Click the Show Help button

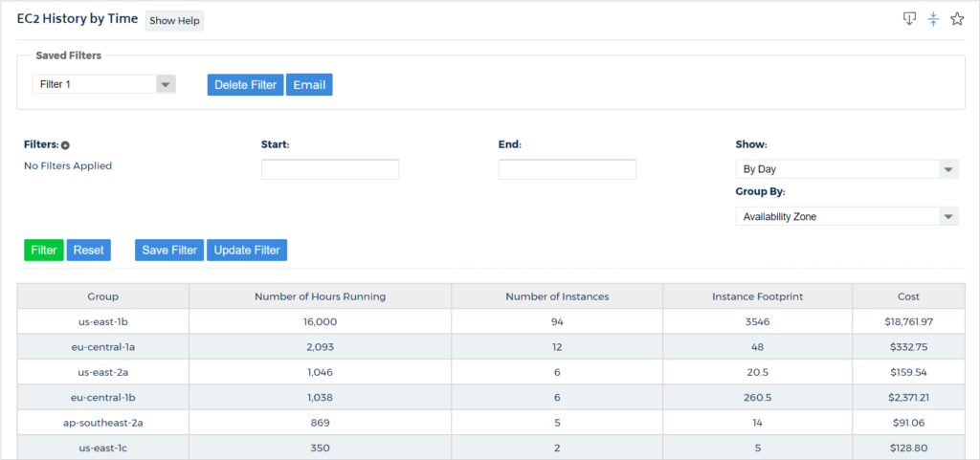coord(175,21)
